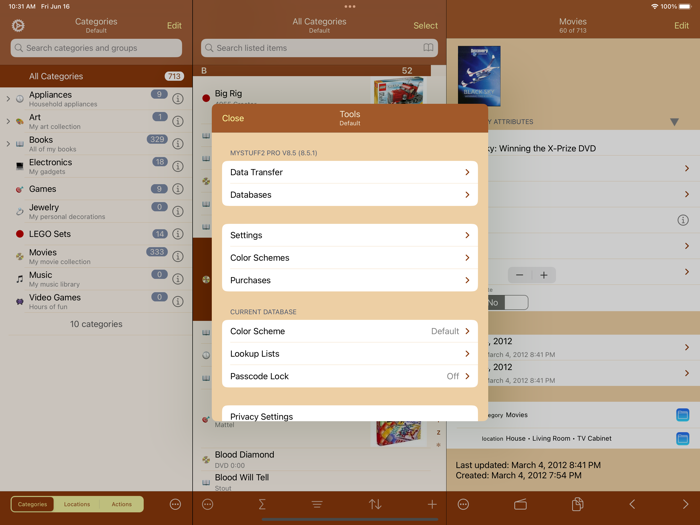This screenshot has width=700, height=525.
Task: Decrease quantity with minus stepper
Action: [x=520, y=275]
